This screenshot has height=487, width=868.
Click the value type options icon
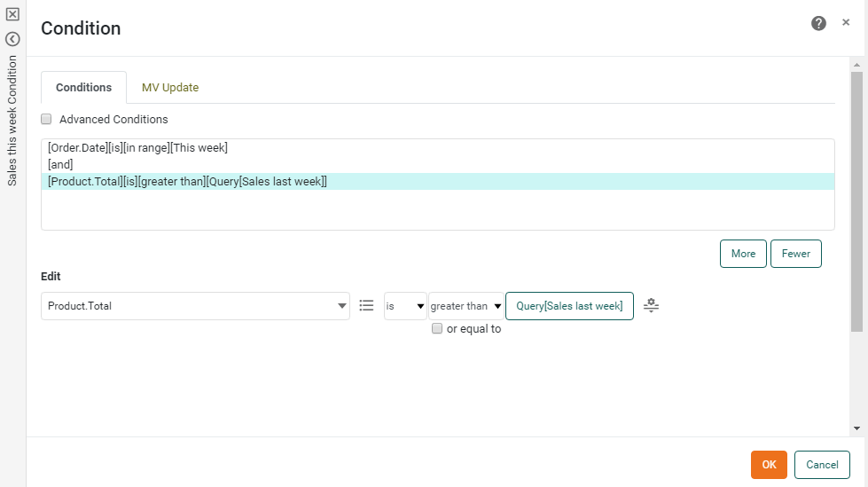pos(651,305)
